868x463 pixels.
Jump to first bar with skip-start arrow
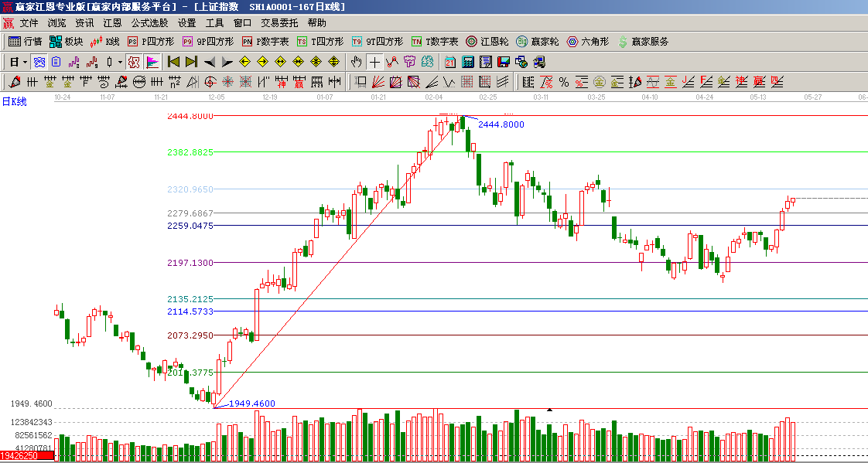tap(173, 62)
